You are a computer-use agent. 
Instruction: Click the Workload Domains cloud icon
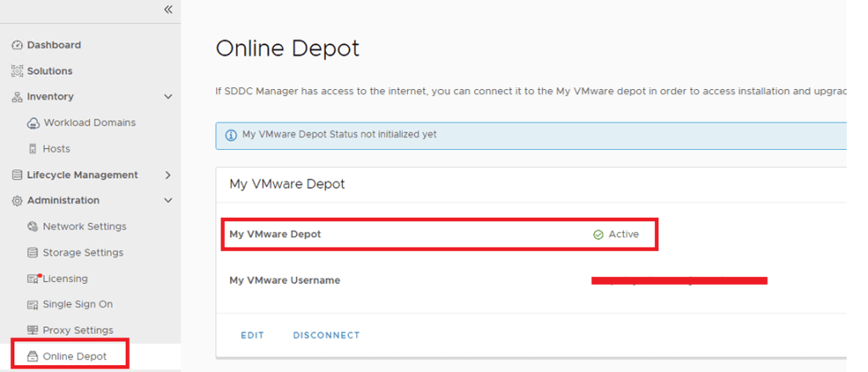[x=34, y=123]
